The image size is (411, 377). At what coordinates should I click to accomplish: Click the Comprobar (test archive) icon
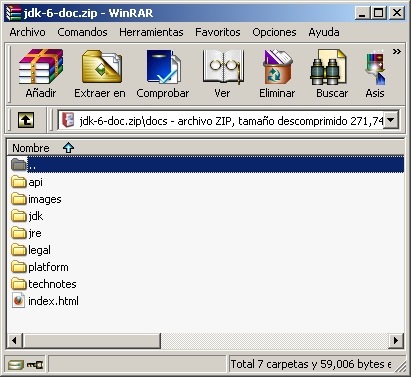click(164, 67)
